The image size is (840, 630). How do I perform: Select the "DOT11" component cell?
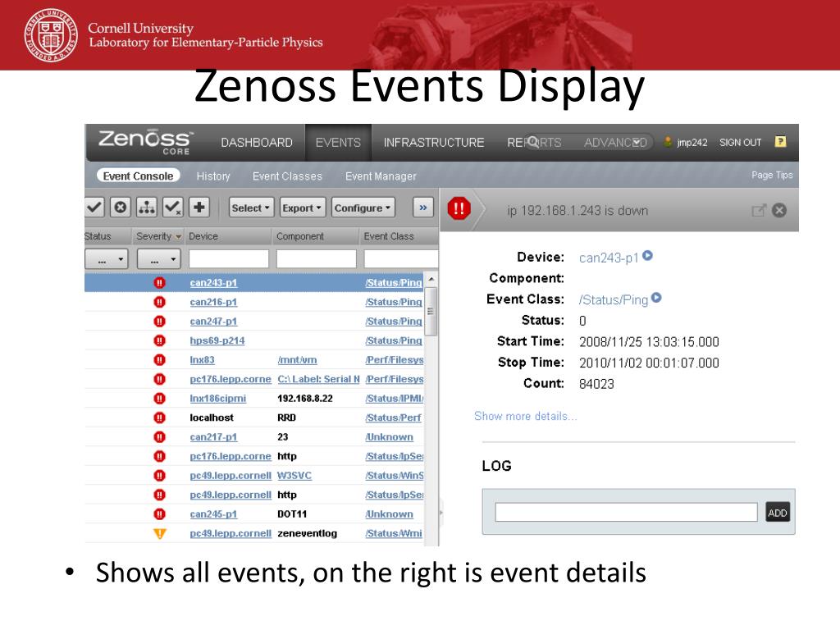pyautogui.click(x=292, y=514)
